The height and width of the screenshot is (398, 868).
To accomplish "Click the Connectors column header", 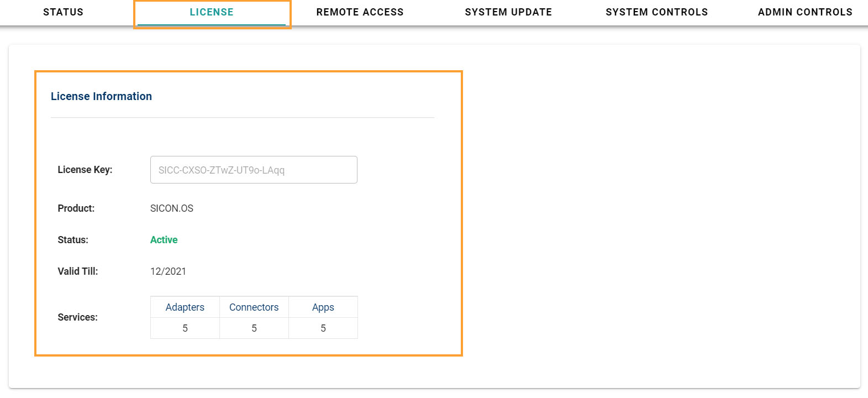I will pos(254,307).
